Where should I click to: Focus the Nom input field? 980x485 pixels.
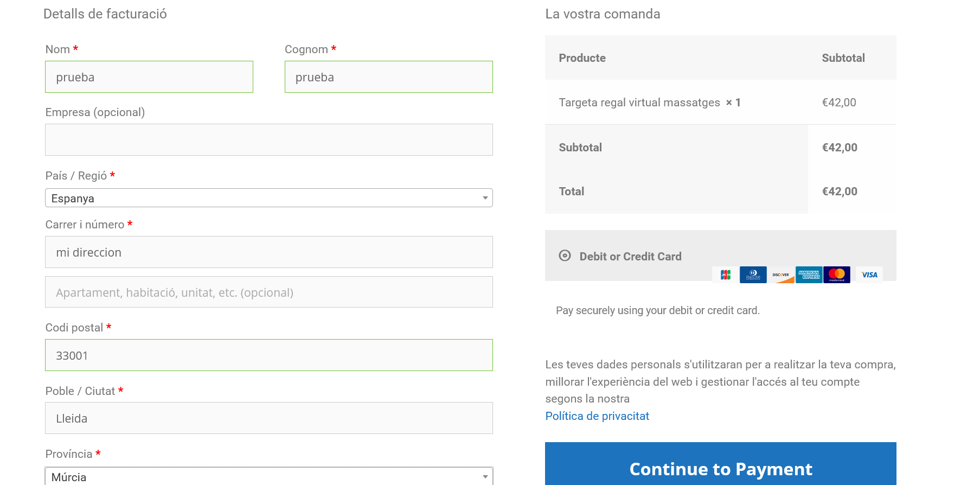coord(149,77)
